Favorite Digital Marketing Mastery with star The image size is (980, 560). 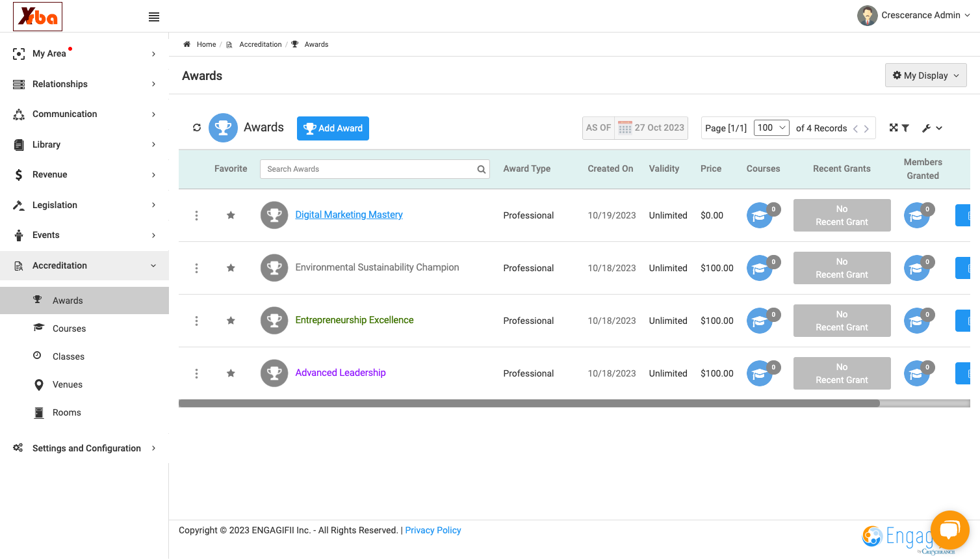click(231, 215)
